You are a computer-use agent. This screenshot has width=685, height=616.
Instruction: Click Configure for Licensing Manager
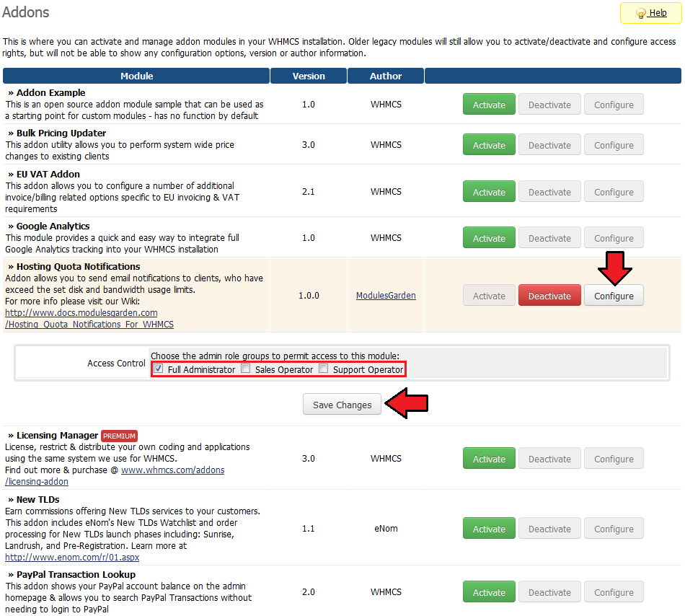coord(614,459)
